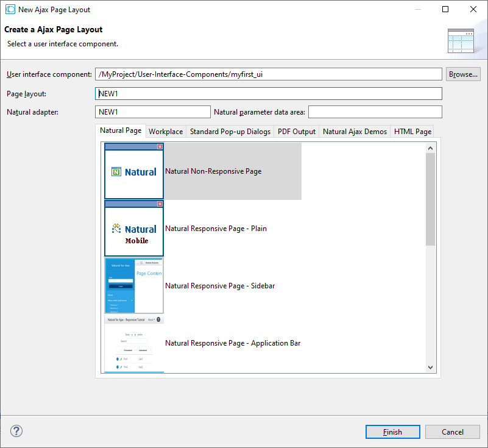Click the Finish button
Screen dimensions: 488x448
(x=392, y=432)
